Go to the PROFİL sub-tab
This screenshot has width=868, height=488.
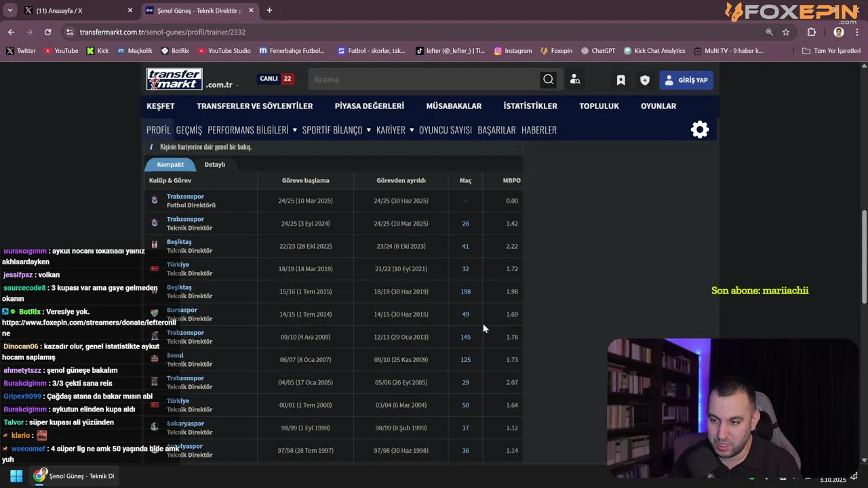[159, 130]
